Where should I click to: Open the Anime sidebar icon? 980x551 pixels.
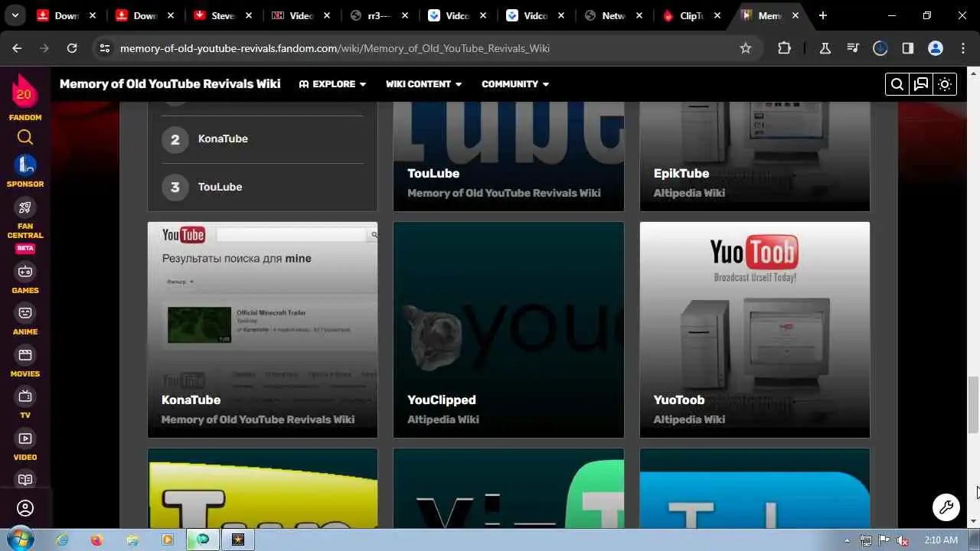[x=25, y=312]
